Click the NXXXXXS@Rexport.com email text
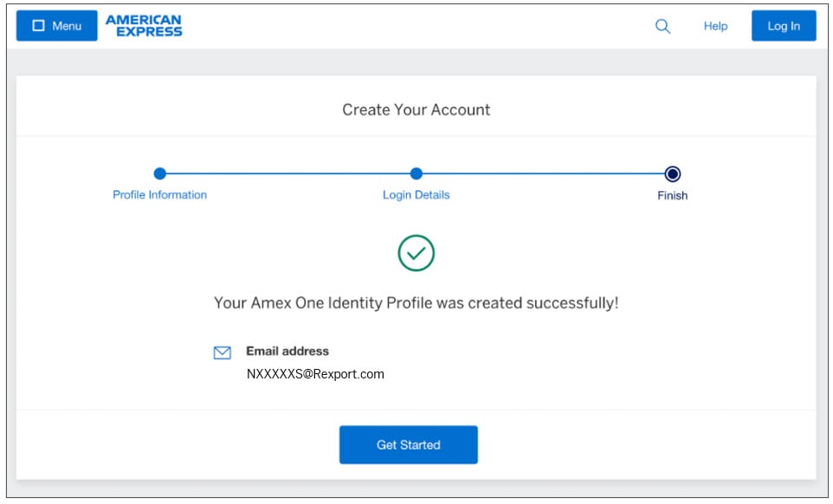This screenshot has height=504, width=833. tap(315, 374)
